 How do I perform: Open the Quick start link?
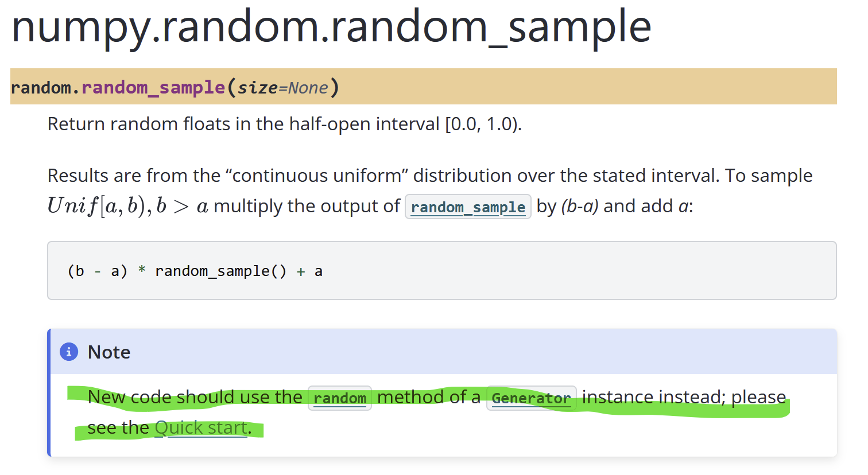click(x=201, y=427)
